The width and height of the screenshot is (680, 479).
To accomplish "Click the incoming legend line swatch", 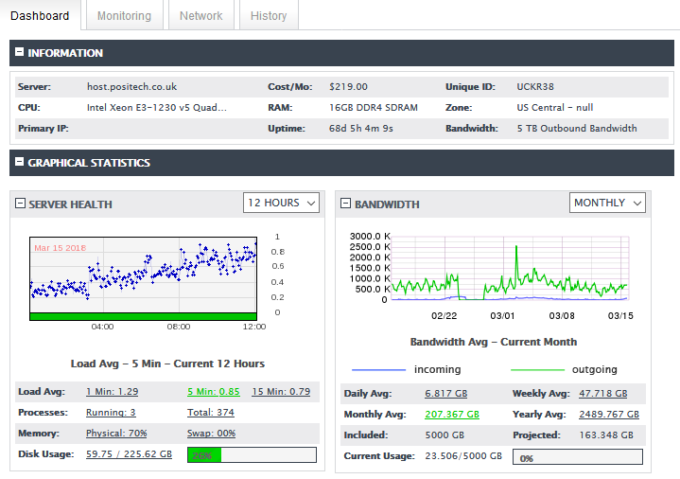I will 379,370.
